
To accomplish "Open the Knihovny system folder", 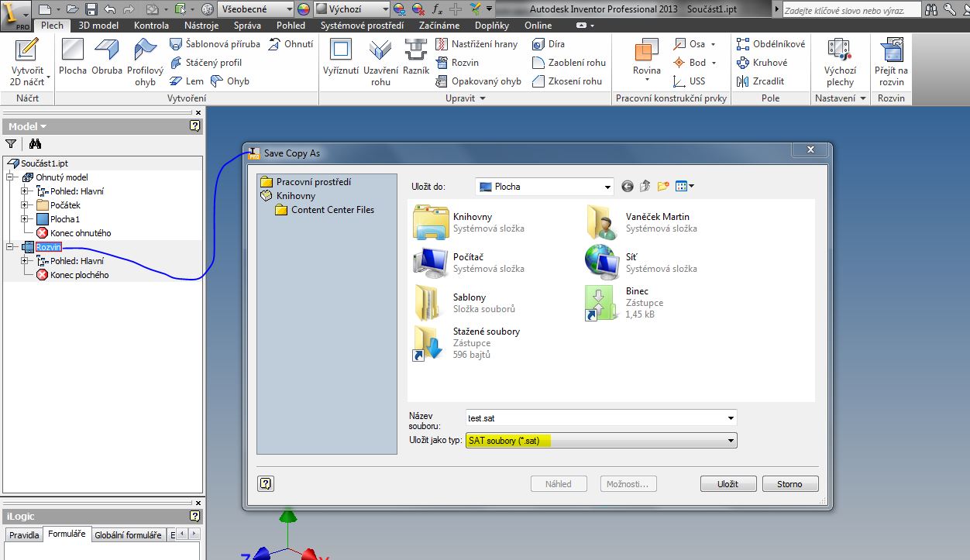I will click(x=472, y=217).
